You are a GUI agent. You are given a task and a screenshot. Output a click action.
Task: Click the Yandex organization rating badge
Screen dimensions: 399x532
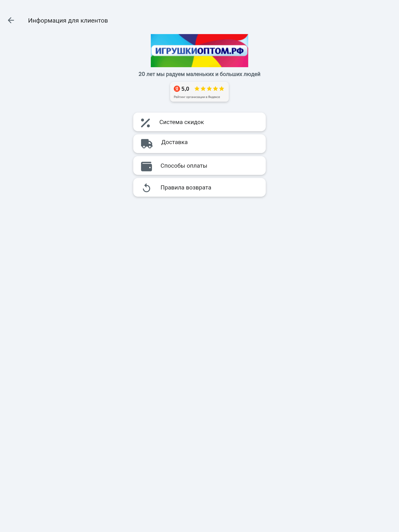coord(199,92)
